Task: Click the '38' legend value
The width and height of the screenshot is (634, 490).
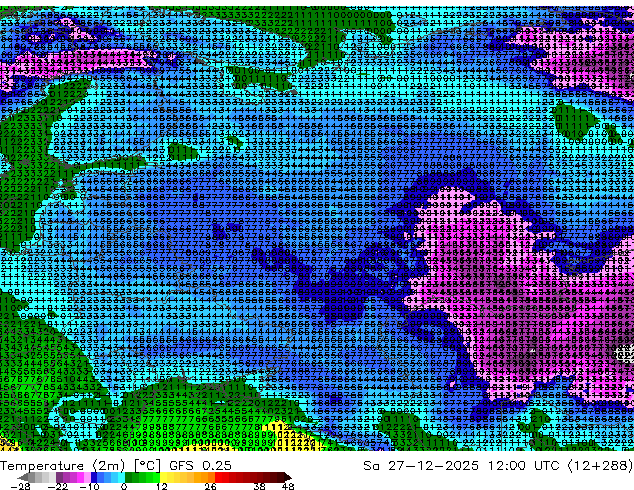Action: pos(259,486)
